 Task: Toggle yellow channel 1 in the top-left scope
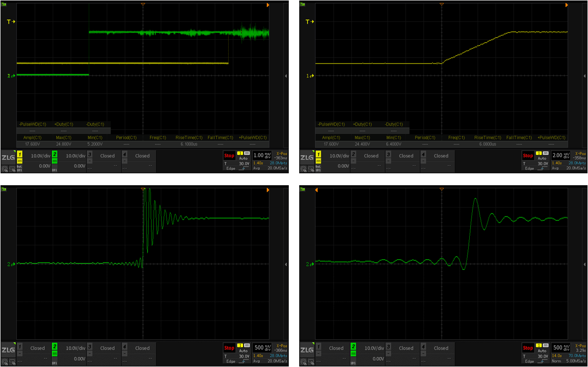coord(20,155)
